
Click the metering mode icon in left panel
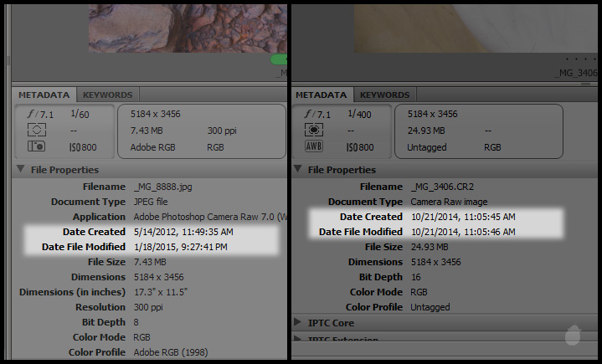pos(36,131)
